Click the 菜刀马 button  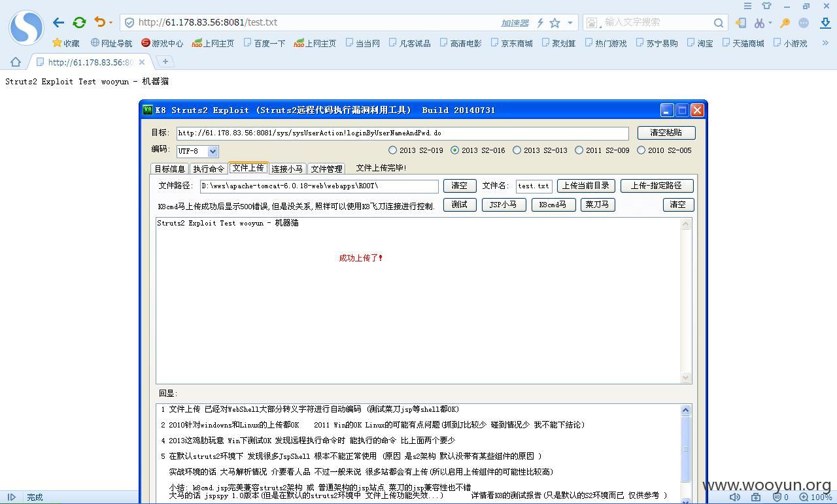[598, 205]
